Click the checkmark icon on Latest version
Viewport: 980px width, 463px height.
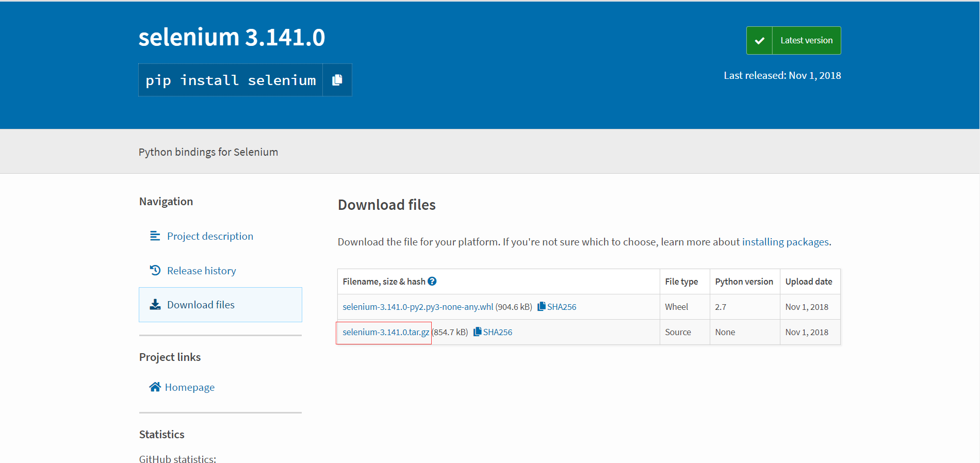click(759, 41)
